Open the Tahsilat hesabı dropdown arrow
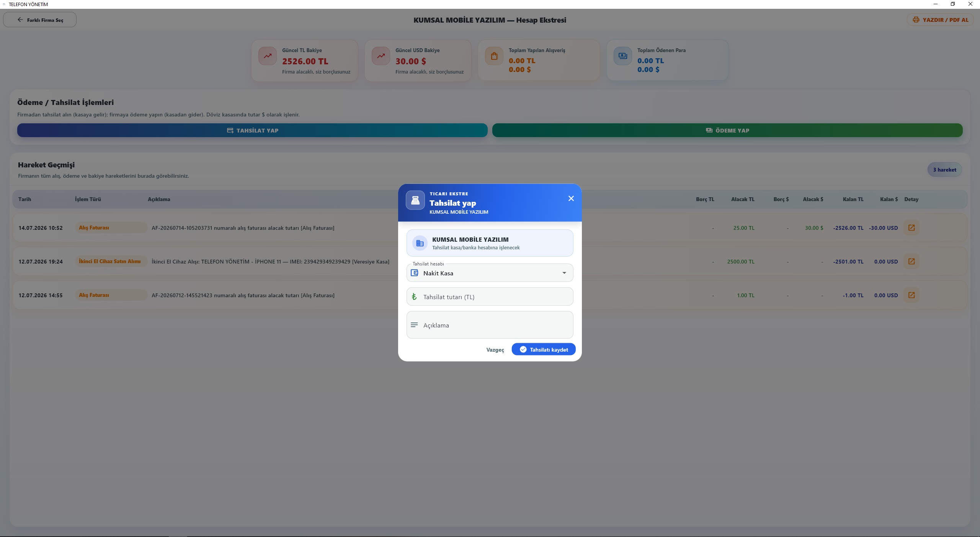The width and height of the screenshot is (980, 537). click(564, 273)
